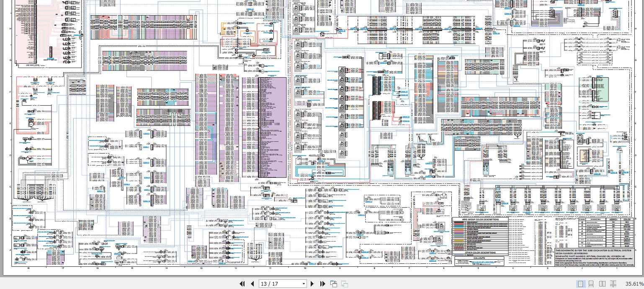
Task: Go to the first page
Action: [x=242, y=284]
